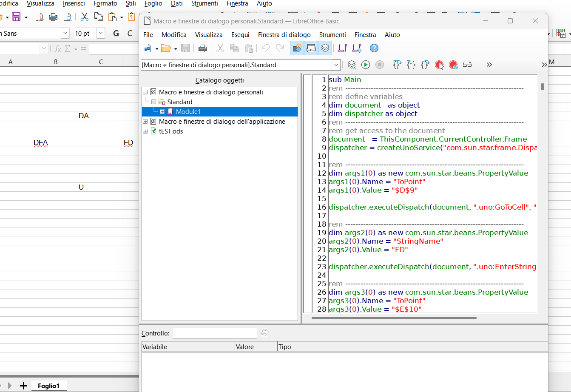Run the macro with the green play button
This screenshot has height=392, width=571.
366,65
